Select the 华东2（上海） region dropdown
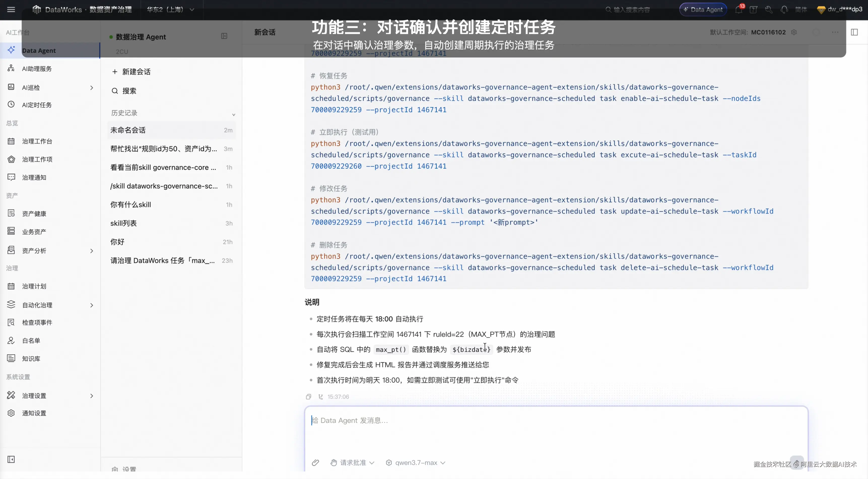 coord(171,9)
